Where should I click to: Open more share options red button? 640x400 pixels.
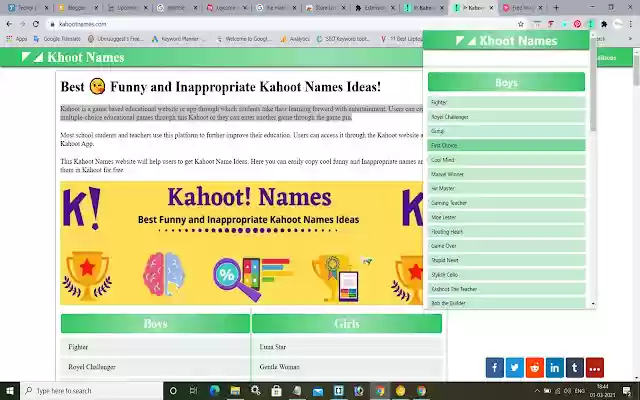[x=594, y=368]
